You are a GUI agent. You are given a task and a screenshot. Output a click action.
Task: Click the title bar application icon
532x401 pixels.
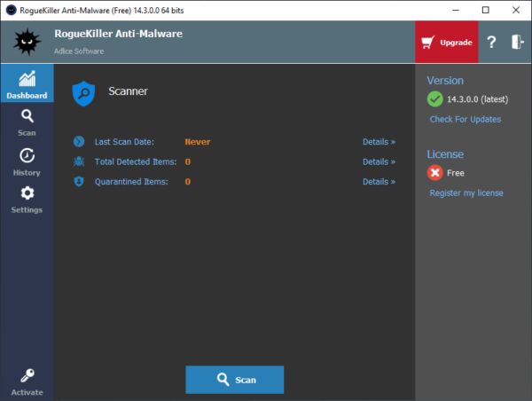click(x=12, y=10)
